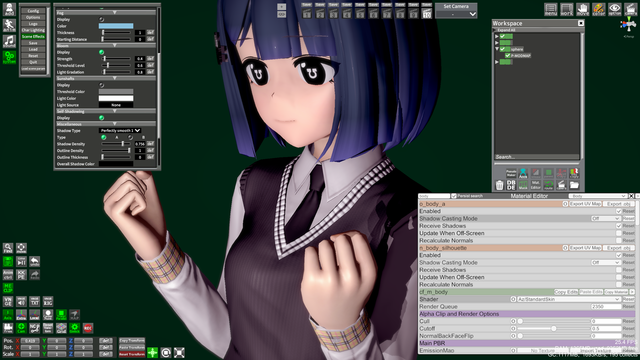Click the green move gizmo icon
640x360 pixels.
click(x=153, y=352)
